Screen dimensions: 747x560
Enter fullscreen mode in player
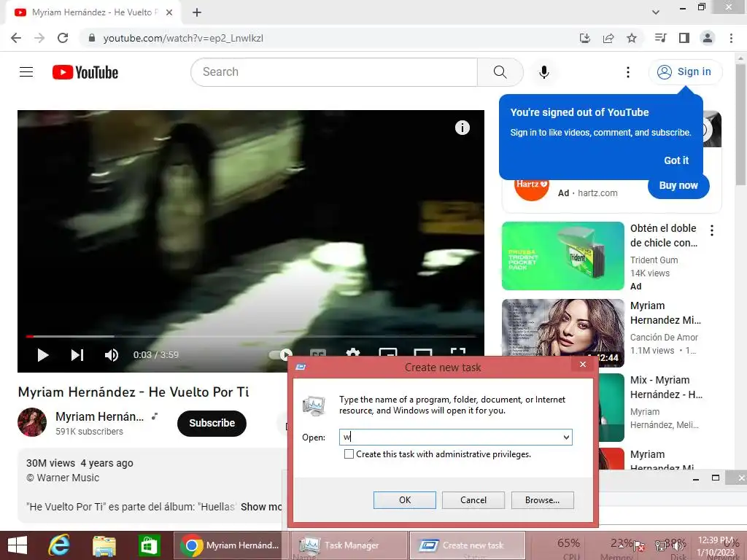[458, 352]
